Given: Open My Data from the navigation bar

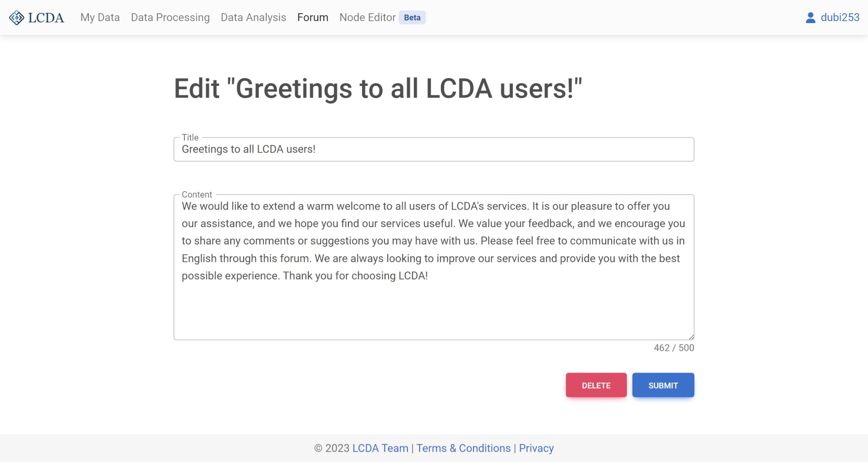Looking at the screenshot, I should pyautogui.click(x=100, y=17).
